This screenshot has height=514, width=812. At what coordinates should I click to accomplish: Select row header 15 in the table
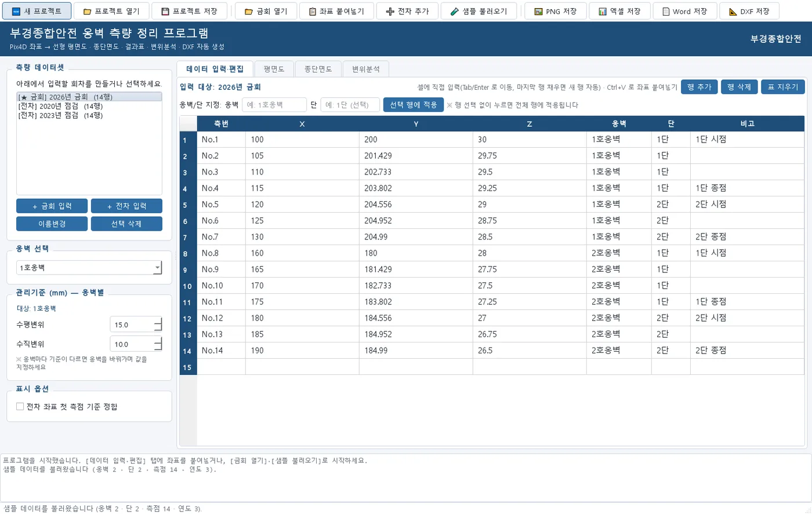(x=188, y=367)
